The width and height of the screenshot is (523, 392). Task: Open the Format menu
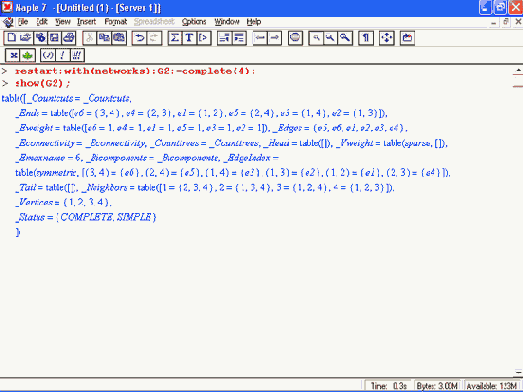[116, 22]
